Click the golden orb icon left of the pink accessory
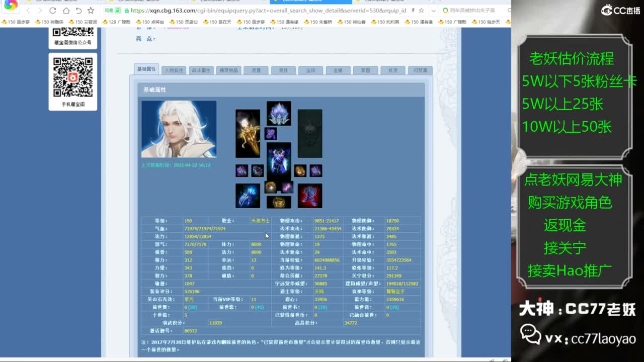Viewport: 644px width, 362px height. [x=271, y=188]
